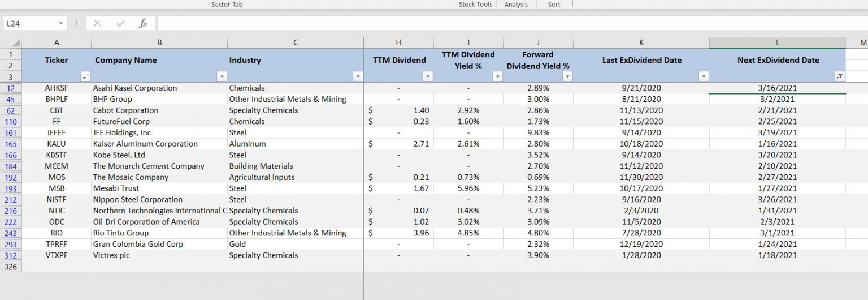The height and width of the screenshot is (300, 868).
Task: Open the TTM Dividend Yield % filter
Action: click(x=497, y=76)
